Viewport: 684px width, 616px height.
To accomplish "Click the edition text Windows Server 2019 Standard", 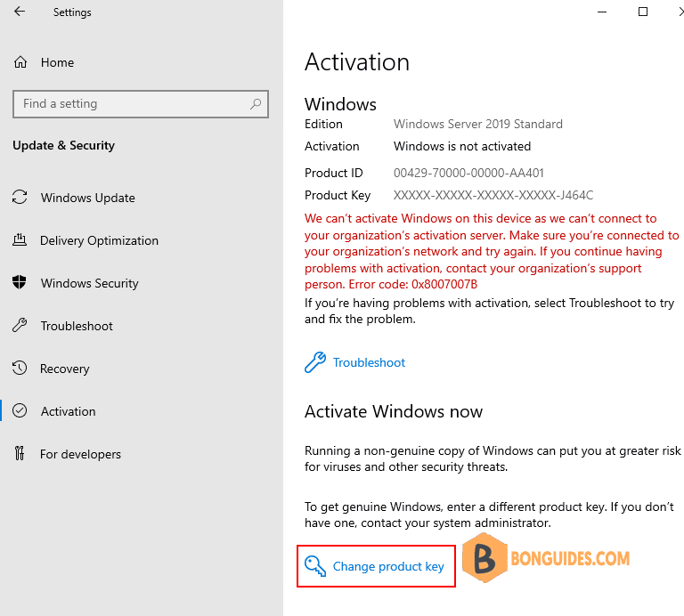I will [x=478, y=124].
